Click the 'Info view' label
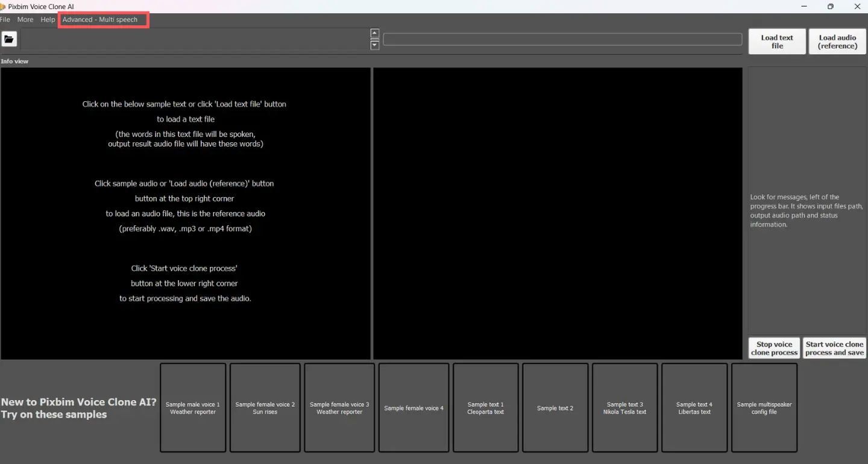The image size is (868, 464). point(14,61)
